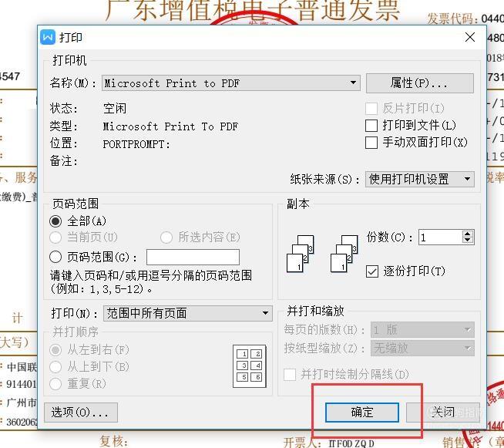Confirm printing with 确定 button
The image size is (504, 448).
[362, 413]
